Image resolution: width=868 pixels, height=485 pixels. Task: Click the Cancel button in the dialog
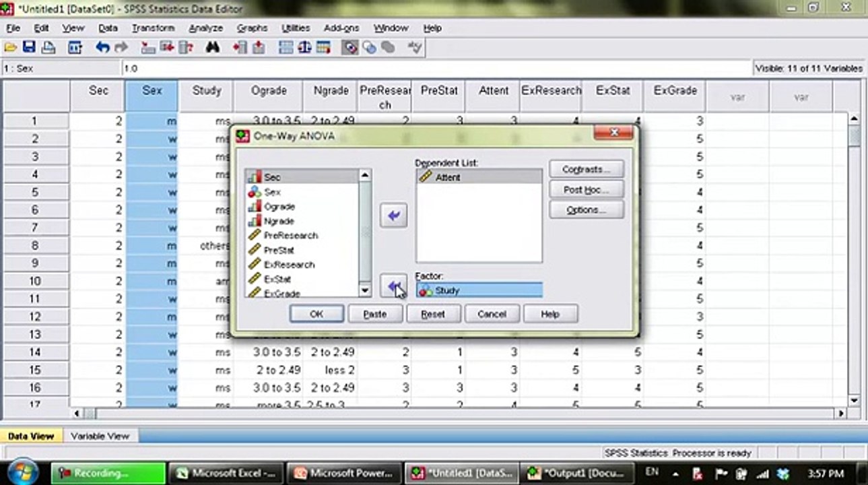[x=492, y=314]
